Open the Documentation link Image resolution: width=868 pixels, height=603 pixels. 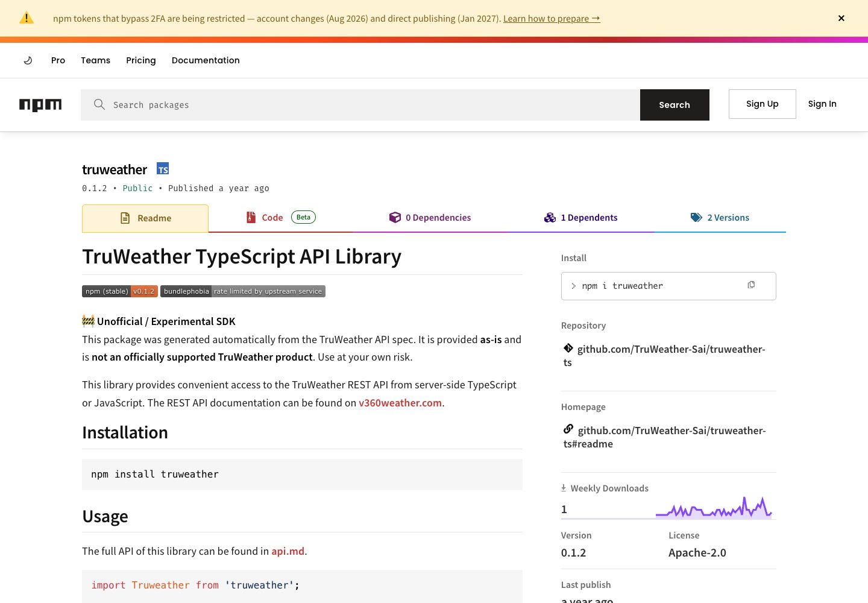pos(206,60)
